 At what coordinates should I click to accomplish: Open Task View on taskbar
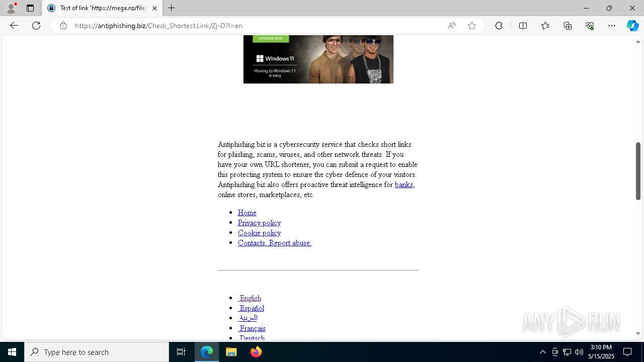pyautogui.click(x=181, y=352)
